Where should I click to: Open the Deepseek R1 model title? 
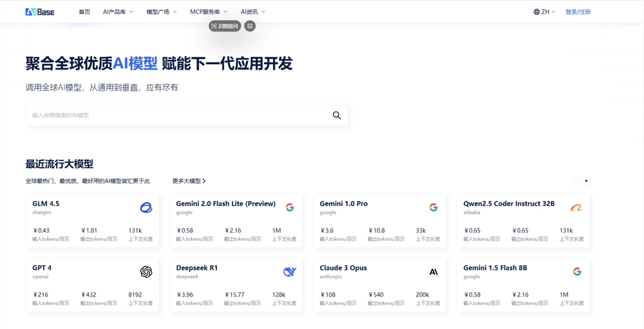196,268
